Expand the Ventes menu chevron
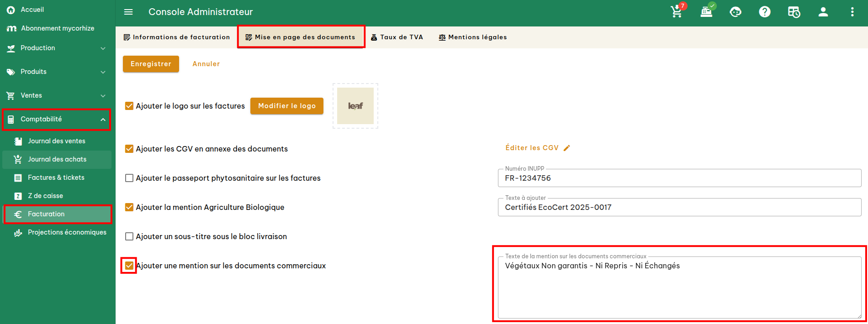868x324 pixels. [x=103, y=96]
